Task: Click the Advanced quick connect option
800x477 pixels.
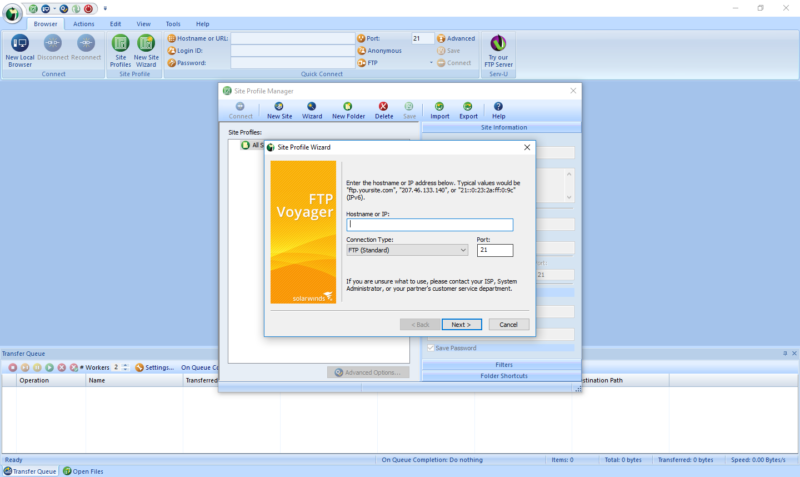Action: coord(456,38)
